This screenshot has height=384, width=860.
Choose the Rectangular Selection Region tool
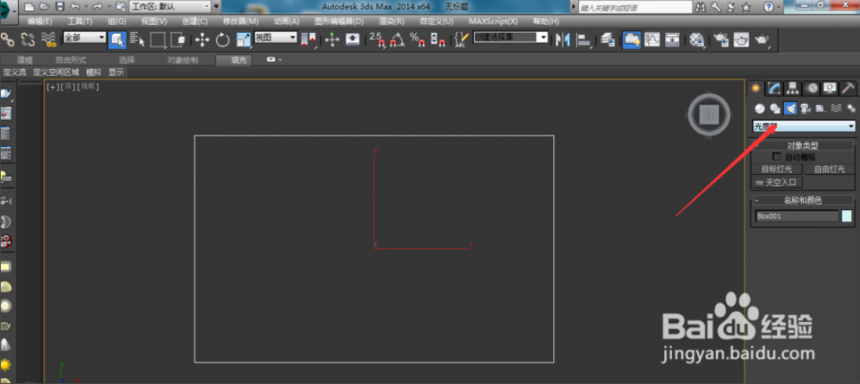tap(158, 39)
